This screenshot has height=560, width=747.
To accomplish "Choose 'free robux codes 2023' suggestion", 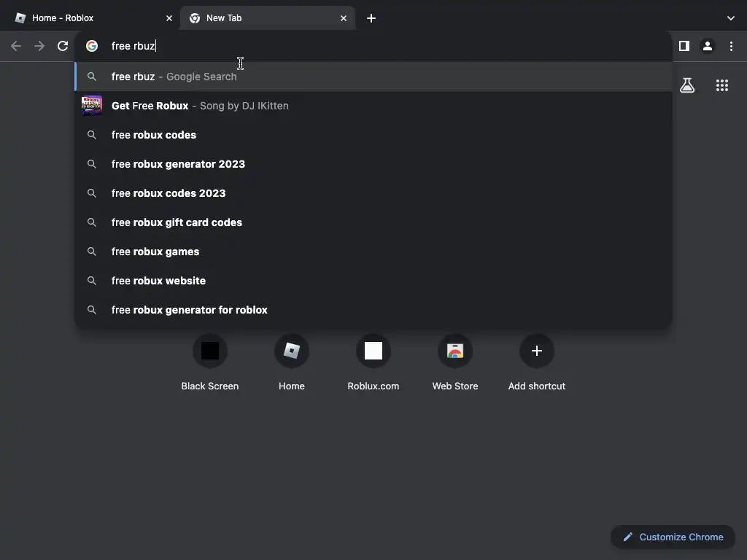I will [374, 193].
